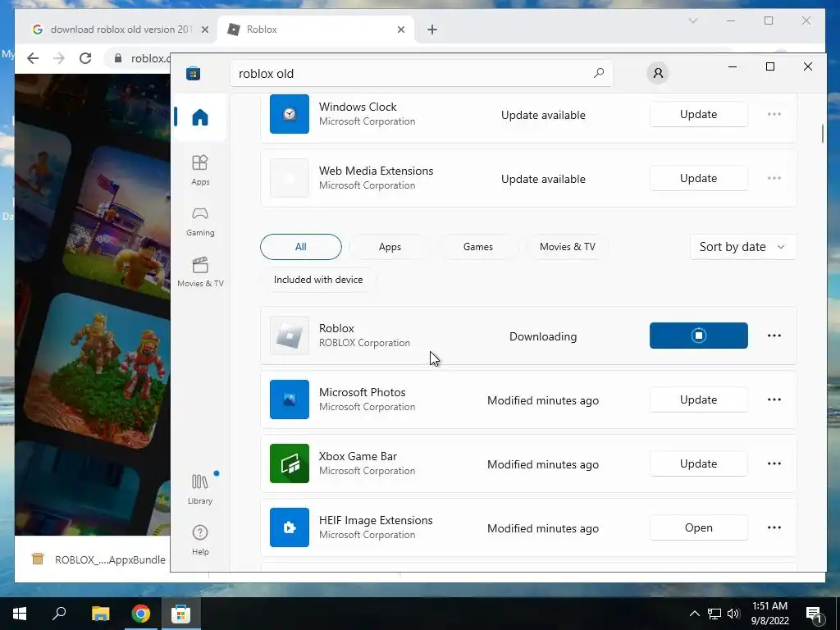
Task: Reload the Chrome page
Action: click(85, 58)
